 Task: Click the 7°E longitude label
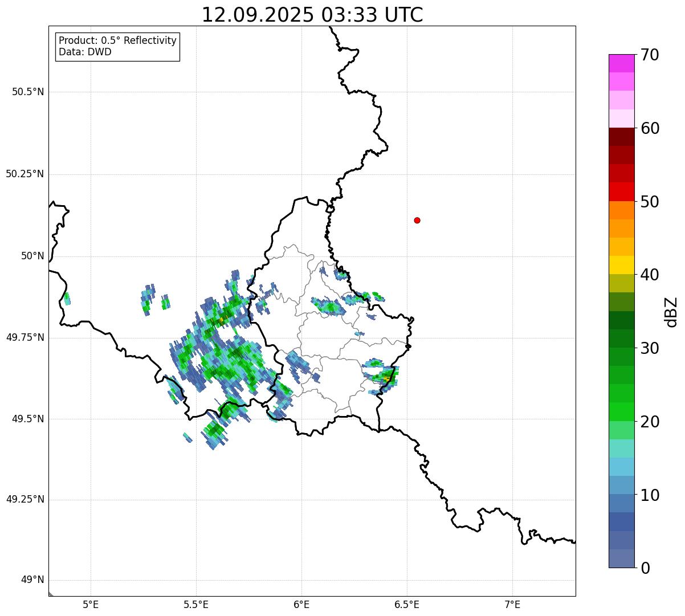click(512, 605)
